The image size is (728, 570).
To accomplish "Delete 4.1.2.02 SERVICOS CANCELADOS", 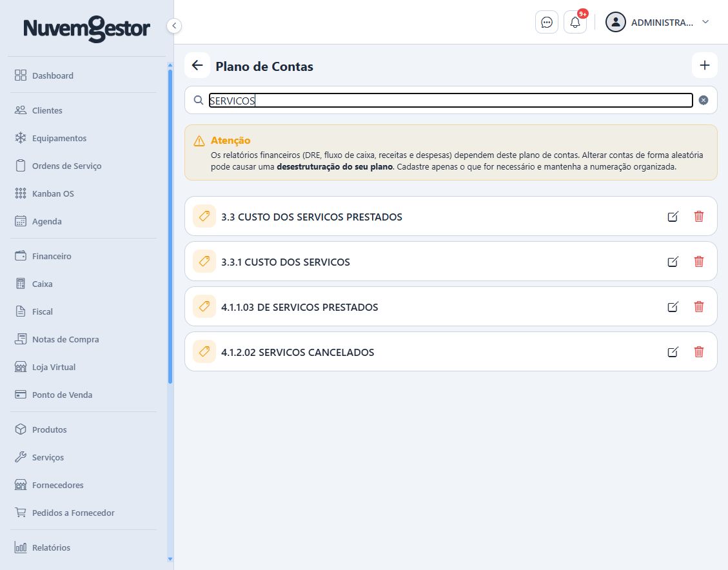I will (x=699, y=352).
